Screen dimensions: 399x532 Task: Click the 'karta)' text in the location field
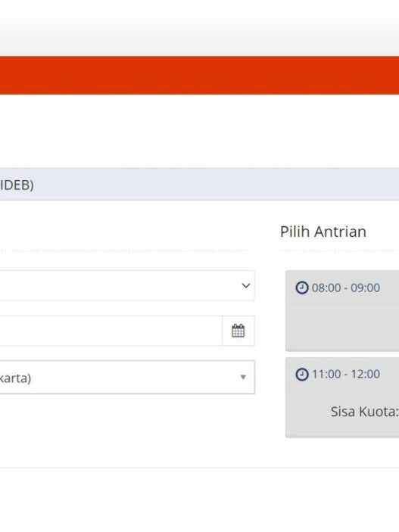(x=16, y=378)
